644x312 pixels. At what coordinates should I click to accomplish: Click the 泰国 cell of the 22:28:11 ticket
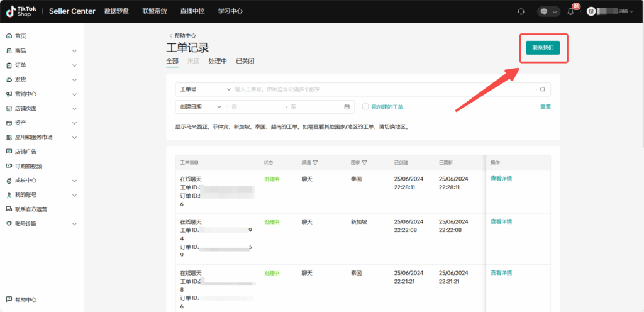click(356, 179)
